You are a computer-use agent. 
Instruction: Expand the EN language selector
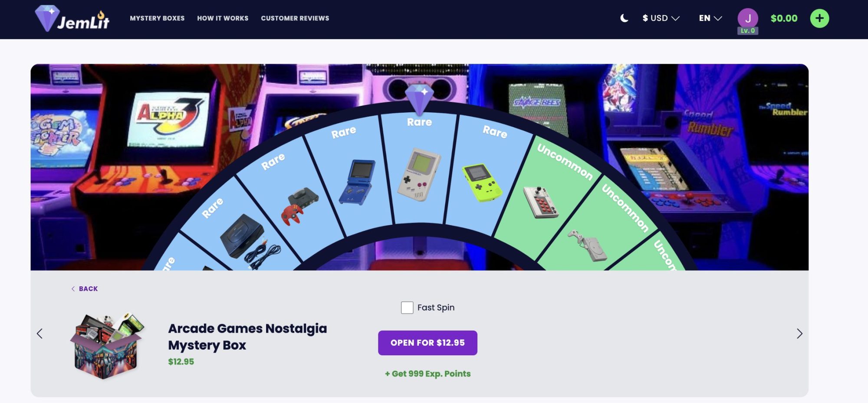point(710,18)
